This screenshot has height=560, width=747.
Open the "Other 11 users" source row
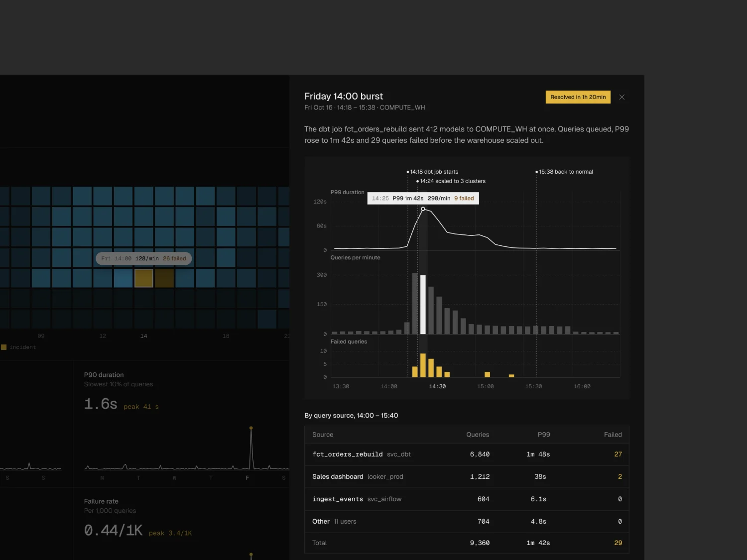[467, 522]
